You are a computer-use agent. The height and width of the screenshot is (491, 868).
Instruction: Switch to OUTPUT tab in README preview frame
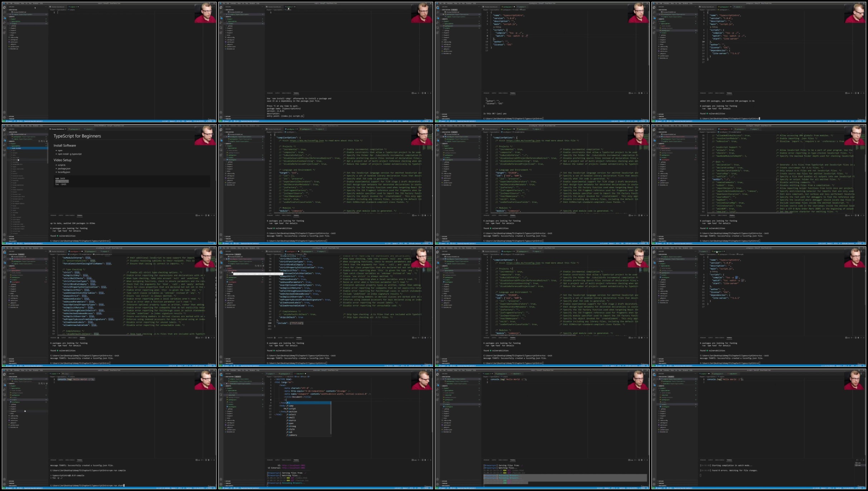pyautogui.click(x=61, y=215)
